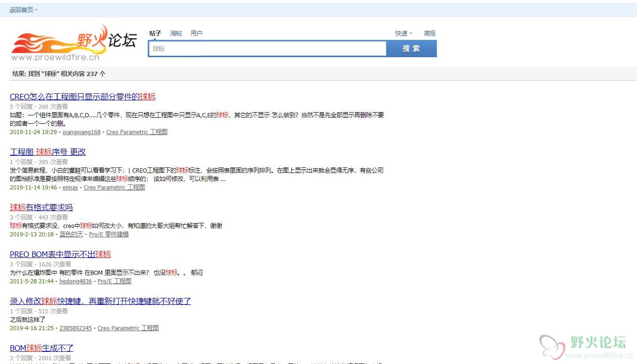Open Creo Parametric 工程图 forum under wangwang168 post
This screenshot has width=637, height=364.
click(x=137, y=132)
